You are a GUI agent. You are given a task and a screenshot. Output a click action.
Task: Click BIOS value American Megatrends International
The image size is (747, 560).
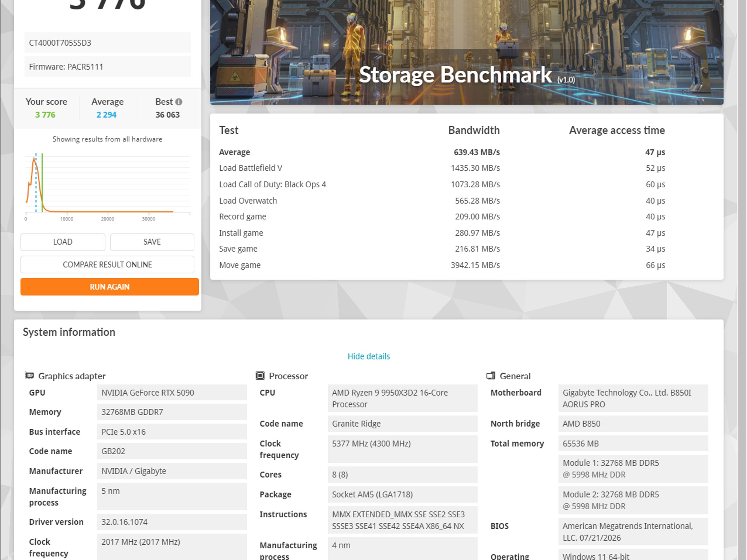(x=633, y=532)
